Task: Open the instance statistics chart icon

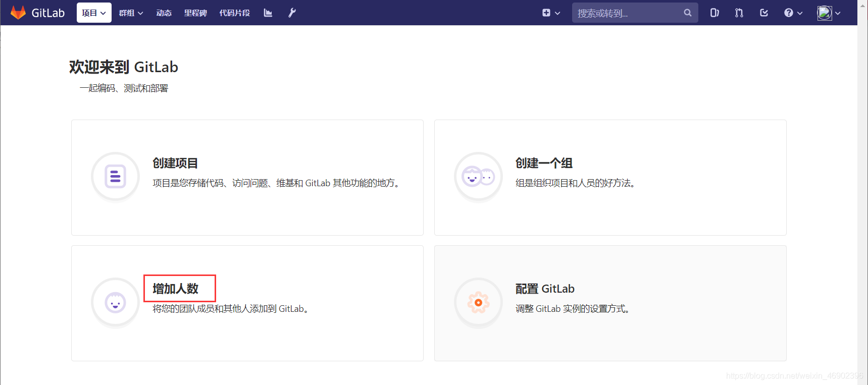Action: (268, 13)
